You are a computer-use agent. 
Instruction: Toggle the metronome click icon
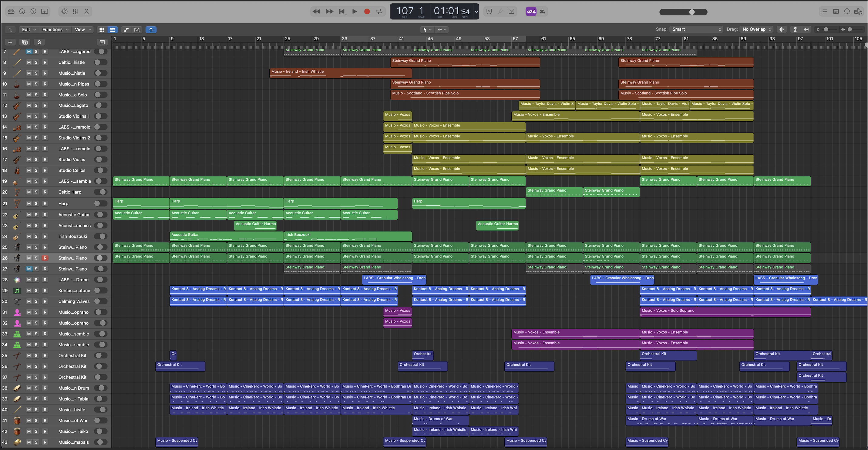(x=543, y=12)
